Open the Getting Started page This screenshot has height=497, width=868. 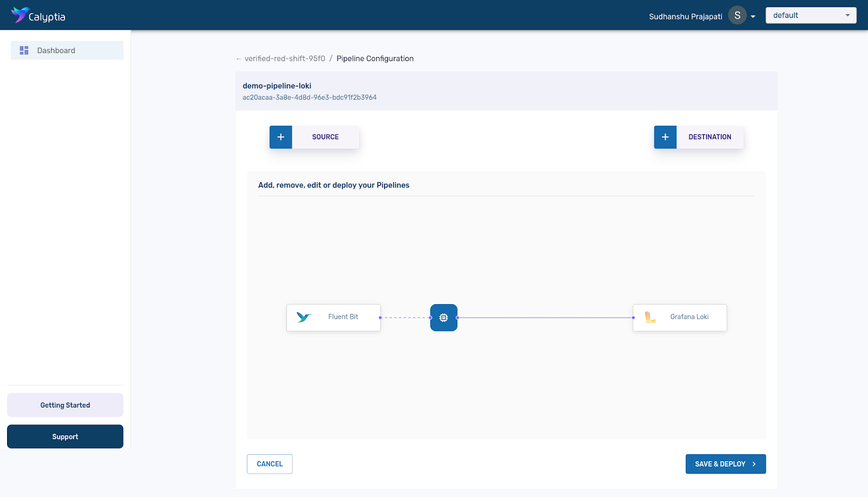pyautogui.click(x=65, y=405)
